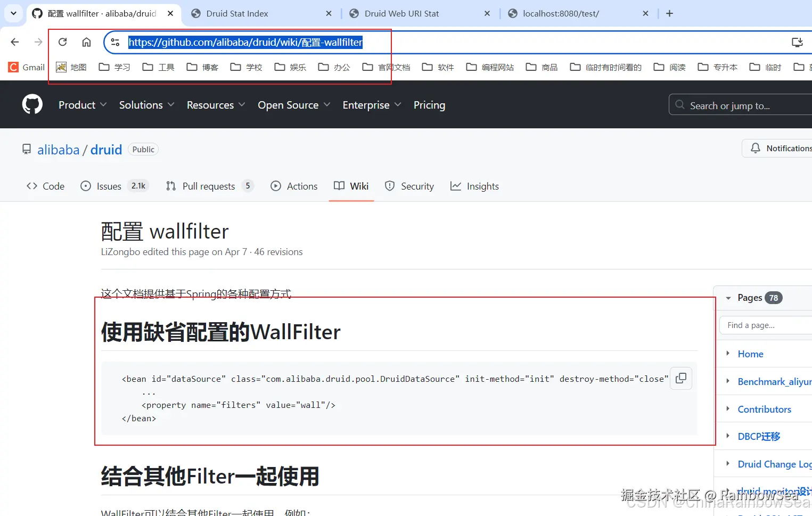The image size is (812, 516).
Task: Reload the page with the refresh icon
Action: tap(62, 42)
